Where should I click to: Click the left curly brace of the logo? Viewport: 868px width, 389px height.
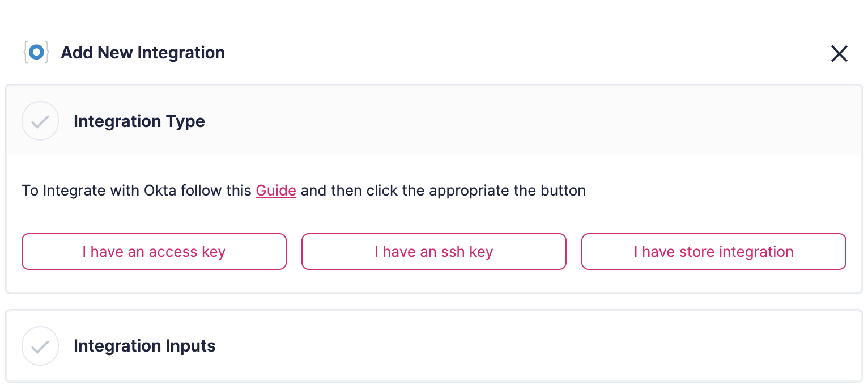25,53
